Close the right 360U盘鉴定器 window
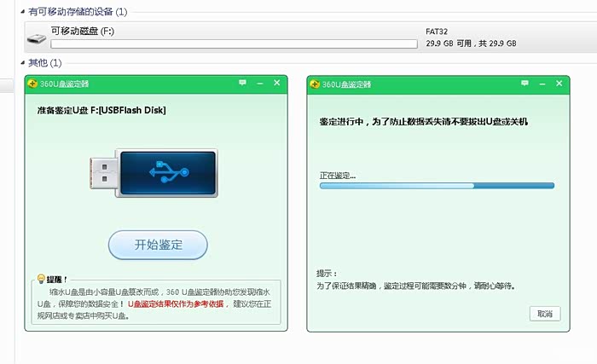This screenshot has width=597, height=364. tap(558, 83)
